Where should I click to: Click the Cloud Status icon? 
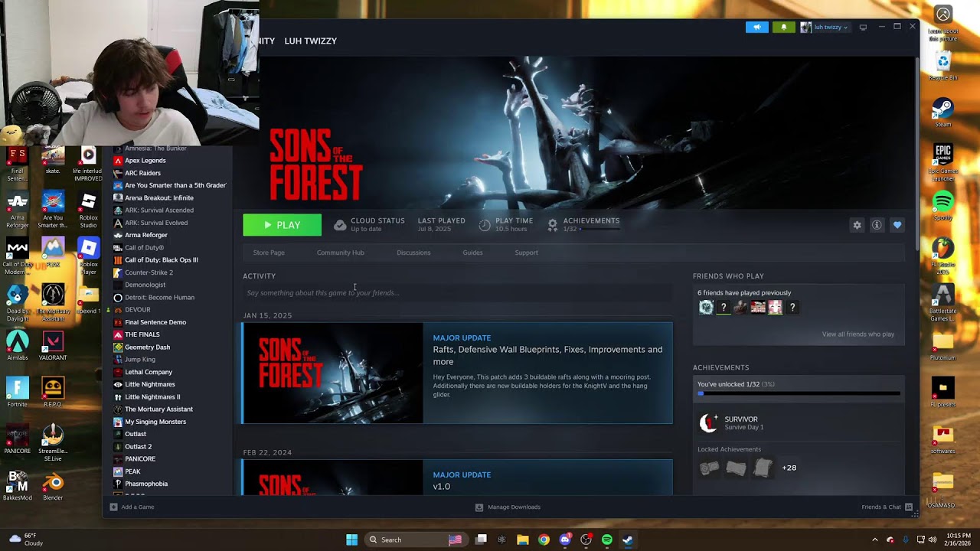point(340,225)
